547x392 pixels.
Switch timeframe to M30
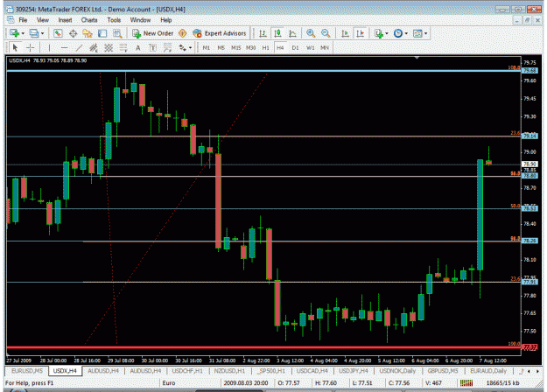click(x=251, y=48)
